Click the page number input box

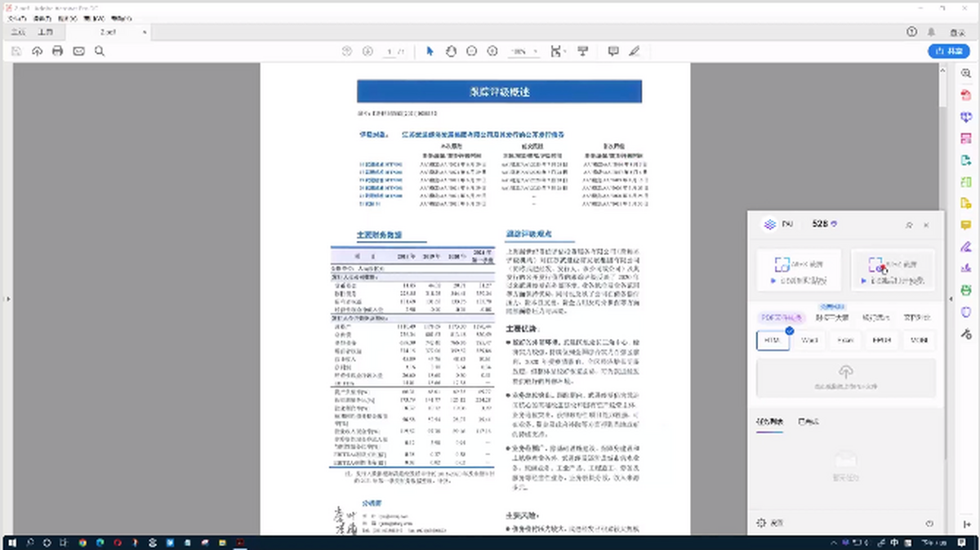[x=390, y=51]
